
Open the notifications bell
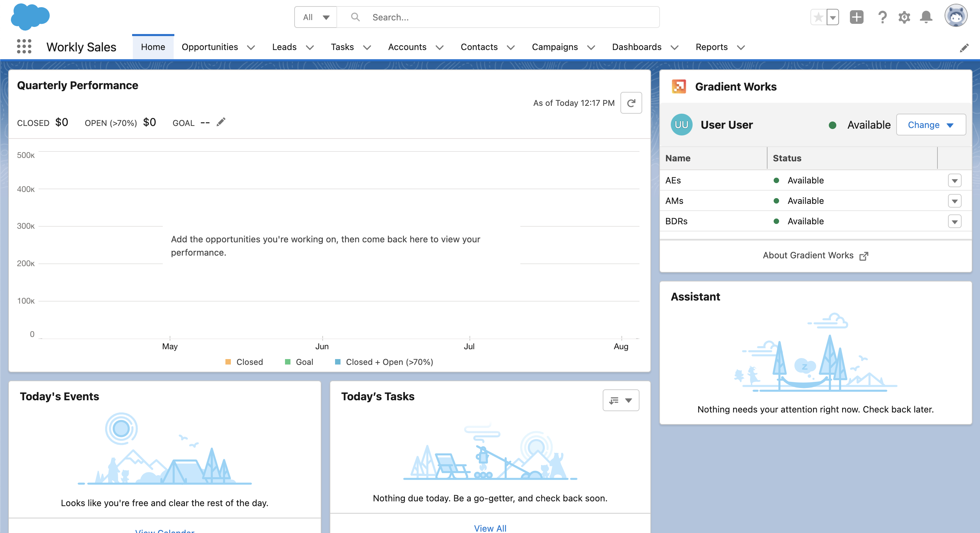(926, 17)
